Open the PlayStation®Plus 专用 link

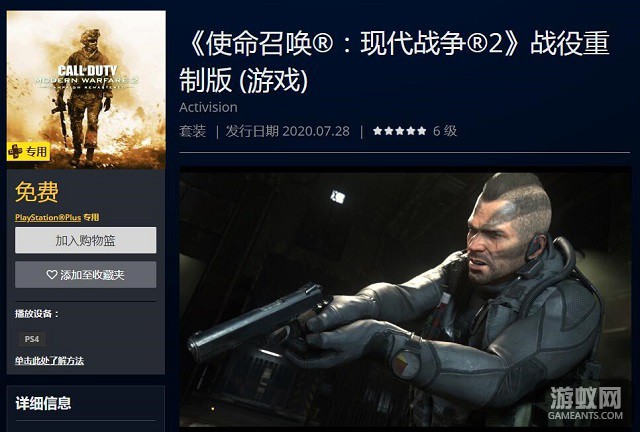coord(57,217)
